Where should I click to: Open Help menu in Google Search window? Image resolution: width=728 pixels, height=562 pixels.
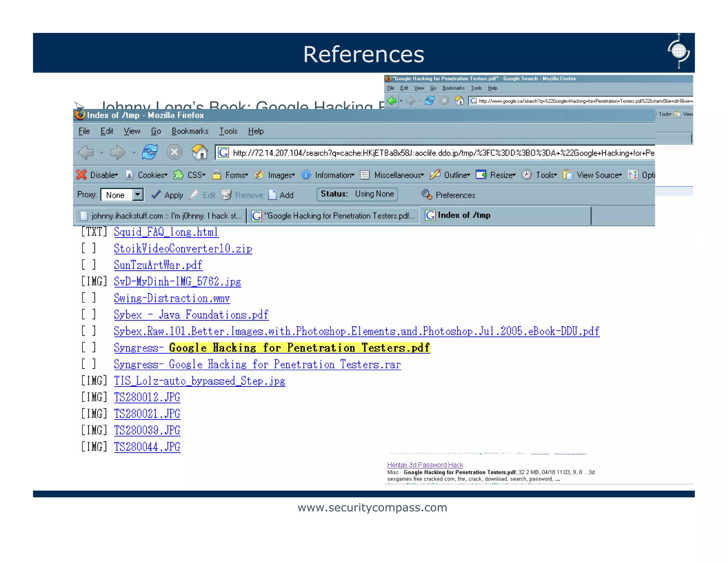tap(492, 88)
